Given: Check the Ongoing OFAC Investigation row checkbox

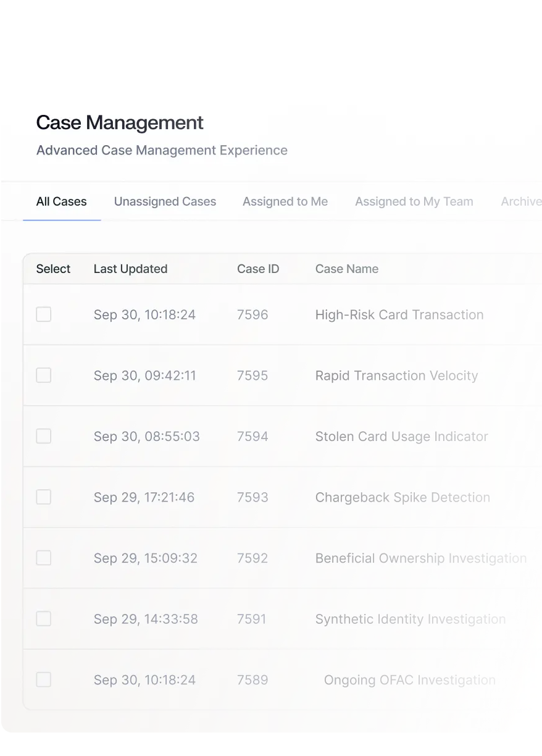Looking at the screenshot, I should [43, 679].
